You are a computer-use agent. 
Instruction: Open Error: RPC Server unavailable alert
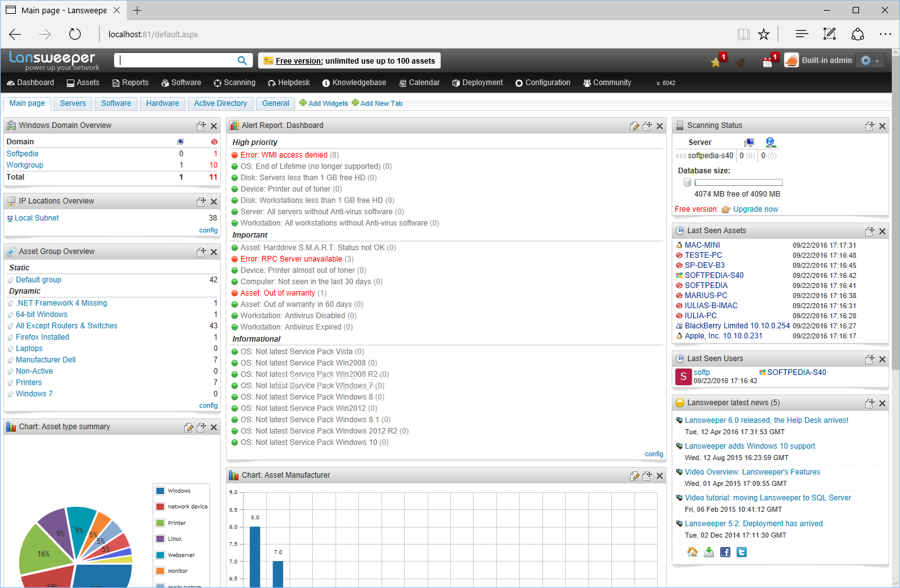click(291, 259)
